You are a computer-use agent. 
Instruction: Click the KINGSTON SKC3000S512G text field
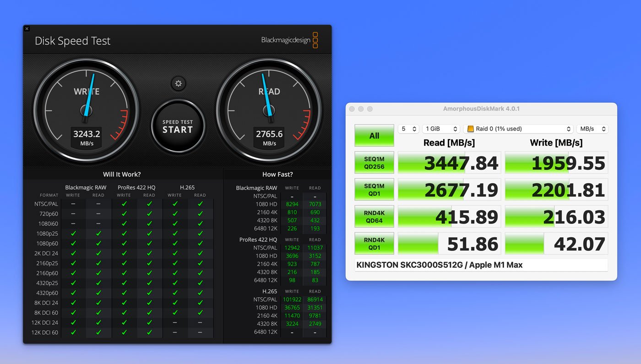[481, 265]
